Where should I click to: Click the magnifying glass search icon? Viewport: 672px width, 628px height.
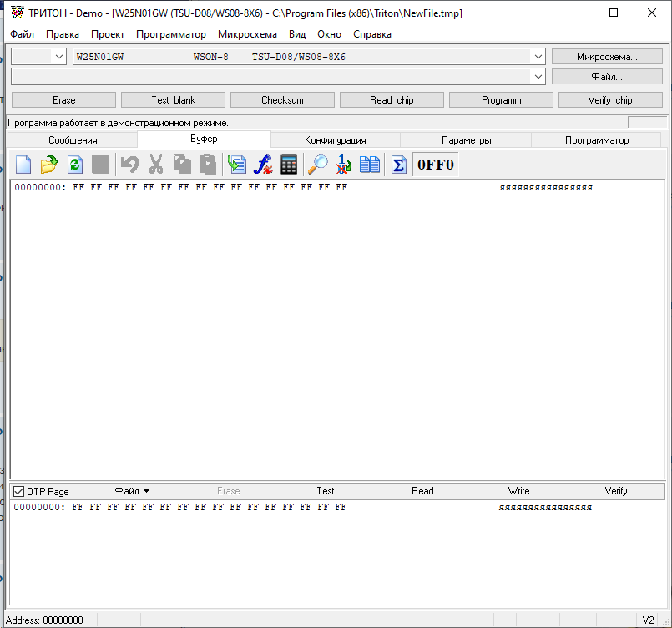click(x=318, y=165)
